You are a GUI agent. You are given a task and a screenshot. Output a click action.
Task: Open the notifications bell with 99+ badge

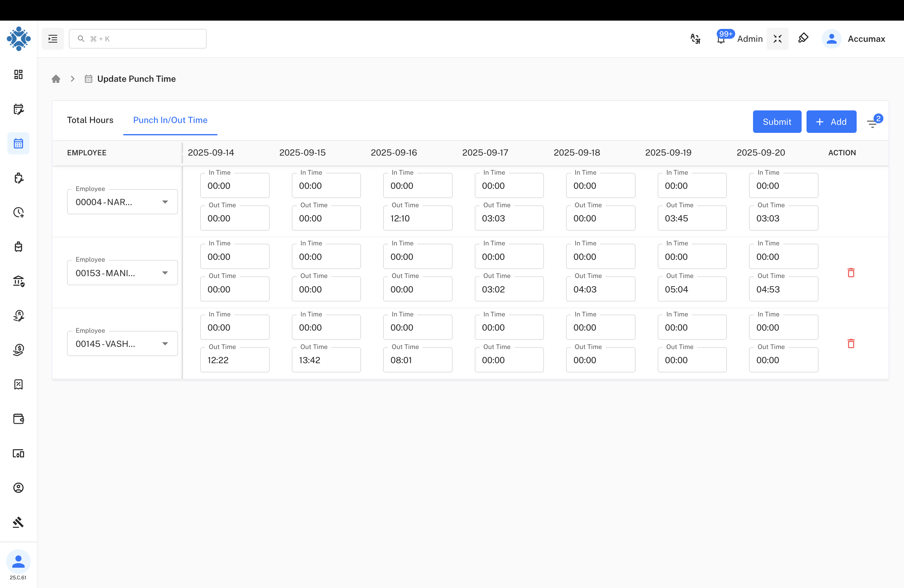720,39
